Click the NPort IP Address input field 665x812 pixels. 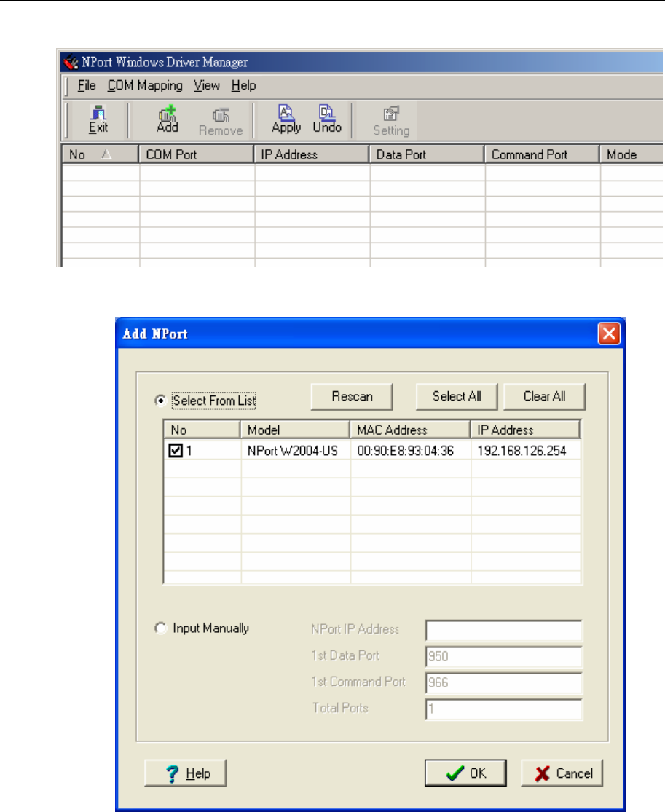[x=504, y=630]
